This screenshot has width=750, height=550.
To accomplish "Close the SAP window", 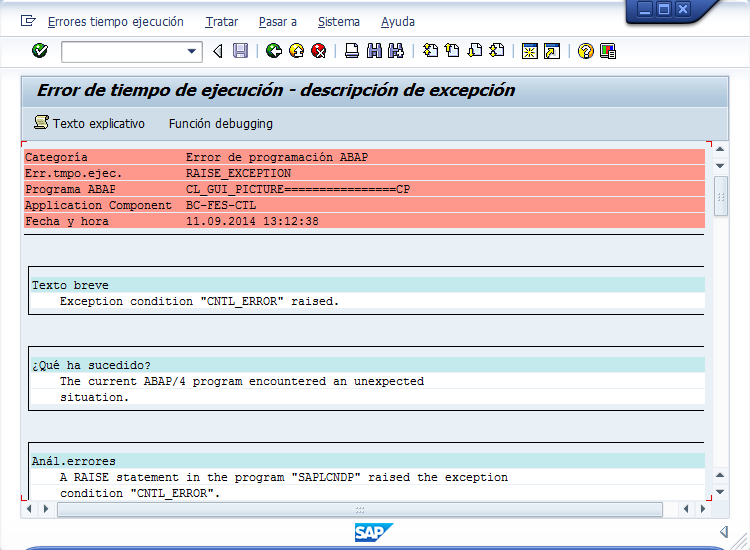I will point(683,9).
